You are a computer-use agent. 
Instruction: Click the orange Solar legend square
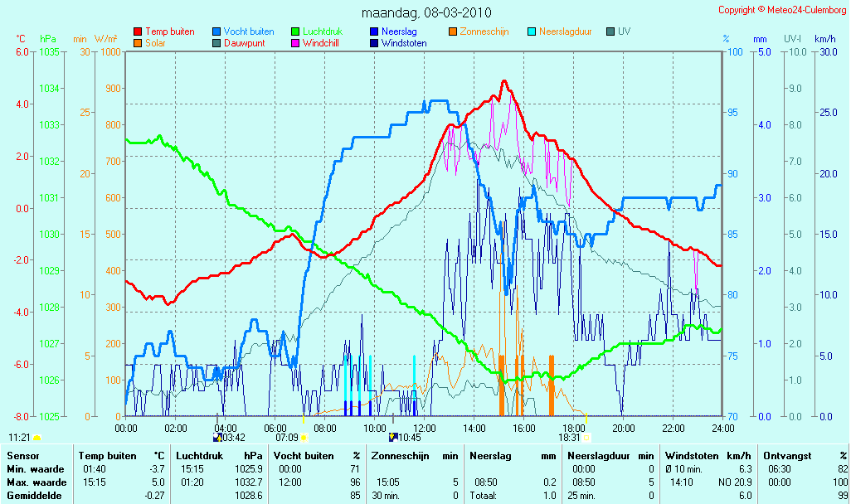[138, 43]
